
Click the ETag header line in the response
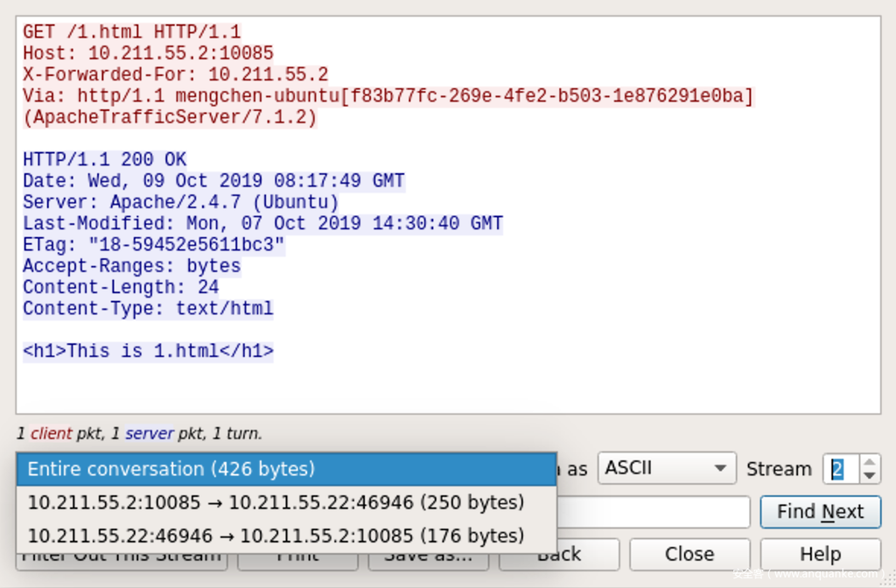click(x=153, y=245)
